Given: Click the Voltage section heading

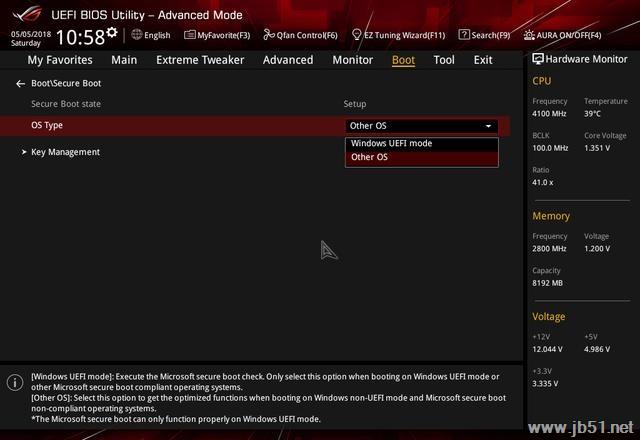Looking at the screenshot, I should 549,317.
